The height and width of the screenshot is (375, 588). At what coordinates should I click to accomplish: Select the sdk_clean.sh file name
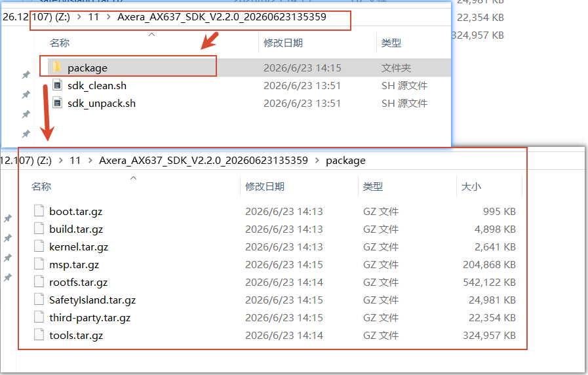pyautogui.click(x=97, y=85)
